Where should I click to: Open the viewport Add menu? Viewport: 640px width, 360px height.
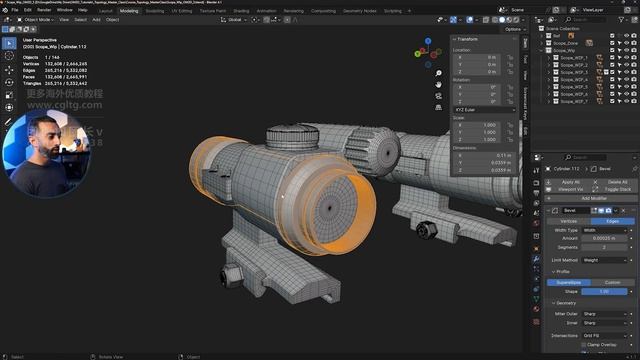[x=96, y=20]
